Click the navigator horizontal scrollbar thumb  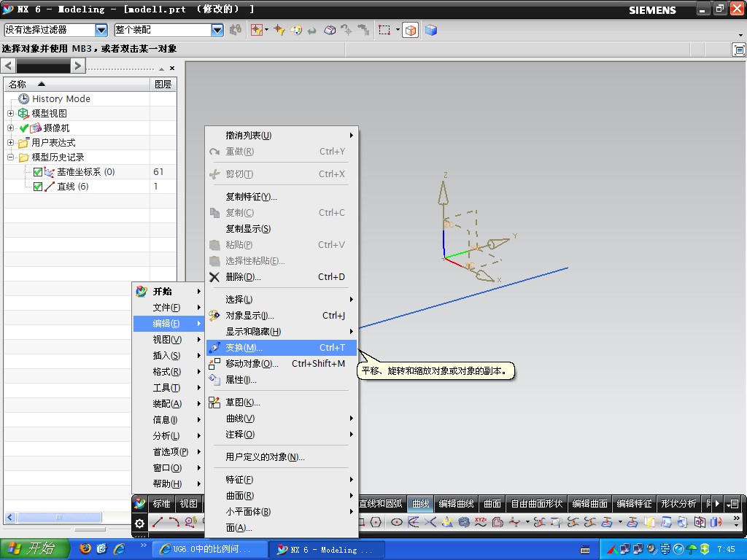(59, 517)
